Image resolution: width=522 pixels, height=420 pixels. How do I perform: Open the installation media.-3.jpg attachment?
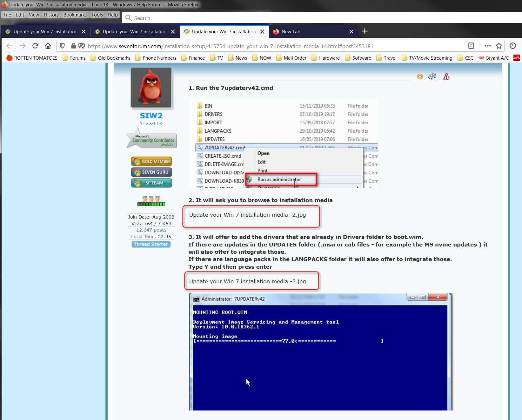[248, 281]
